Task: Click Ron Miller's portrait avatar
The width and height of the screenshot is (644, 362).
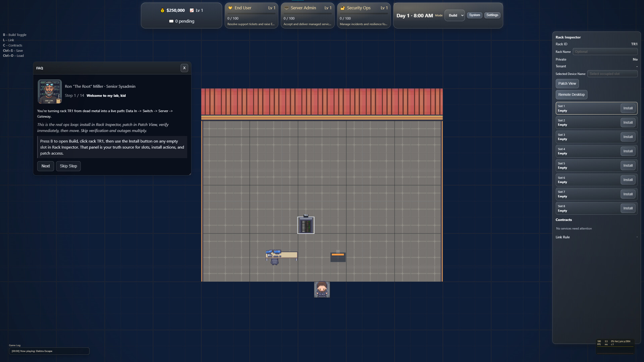Action: pyautogui.click(x=50, y=92)
